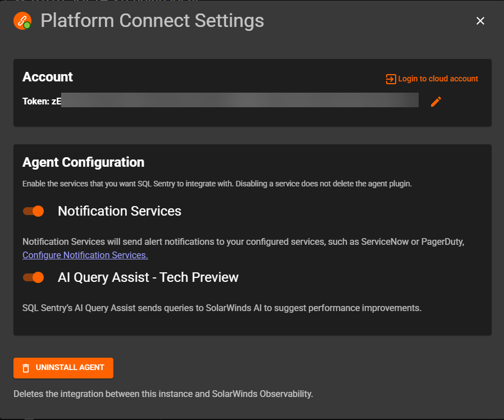Click the trash can icon on Uninstall Agent
This screenshot has height=420, width=504.
coord(26,368)
